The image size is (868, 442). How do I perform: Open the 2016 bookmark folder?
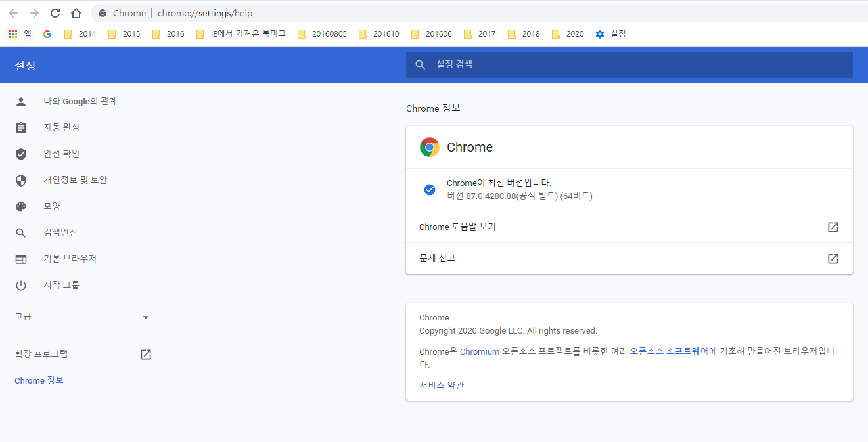tap(168, 33)
